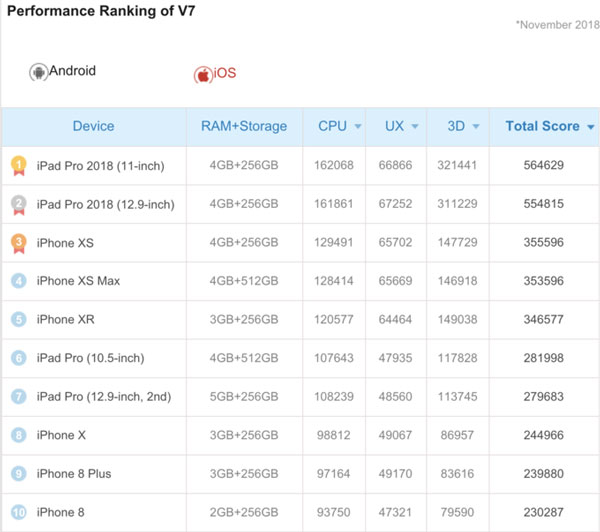Switch to the iOS ranking tab
Viewport: 600px width, 532px height.
(215, 73)
